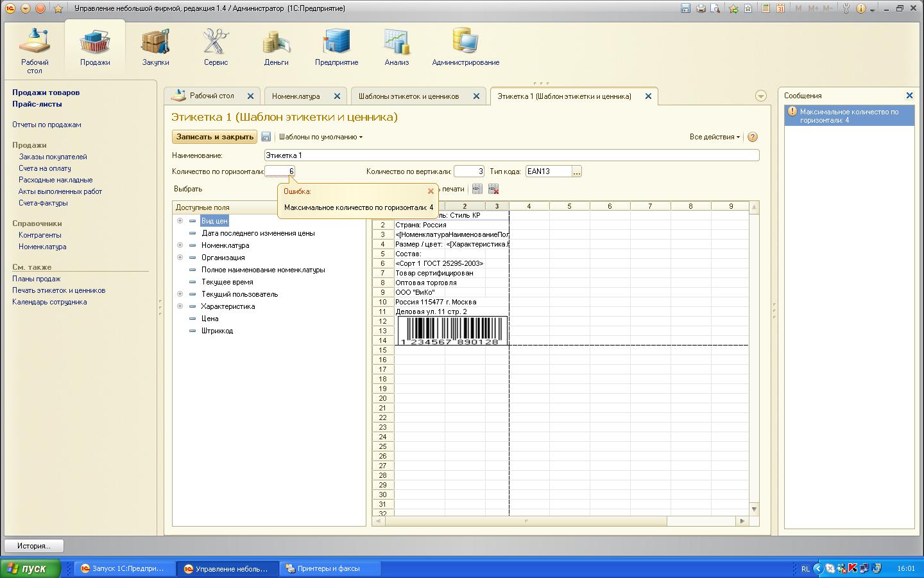Click the remove print area icon with red cross
The image size is (924, 578).
pyautogui.click(x=493, y=189)
